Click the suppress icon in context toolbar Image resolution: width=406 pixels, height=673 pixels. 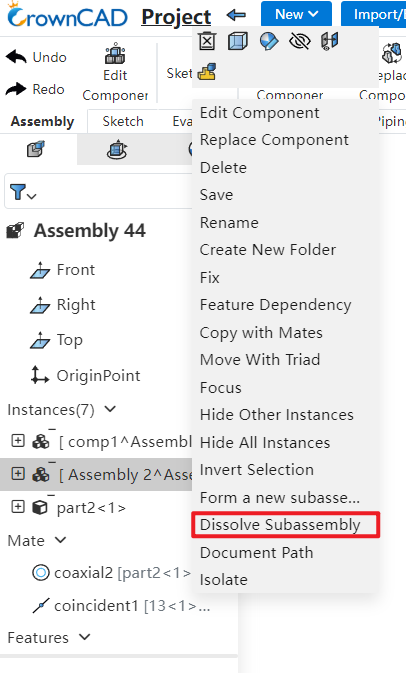[x=207, y=42]
